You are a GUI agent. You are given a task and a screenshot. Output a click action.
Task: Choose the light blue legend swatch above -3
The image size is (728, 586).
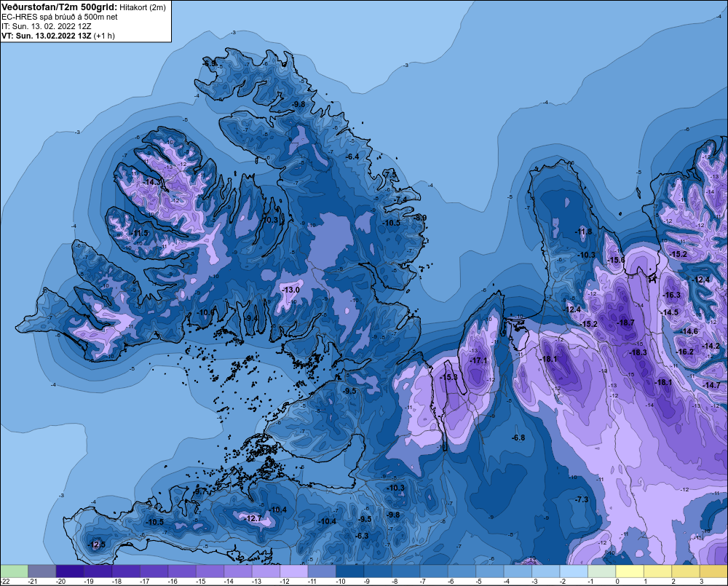[x=546, y=571]
